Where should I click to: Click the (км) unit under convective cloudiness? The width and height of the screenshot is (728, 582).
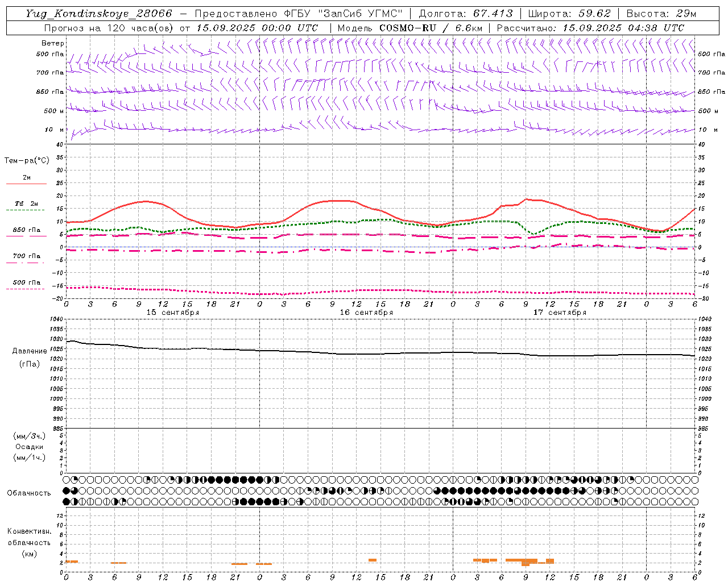tap(29, 554)
